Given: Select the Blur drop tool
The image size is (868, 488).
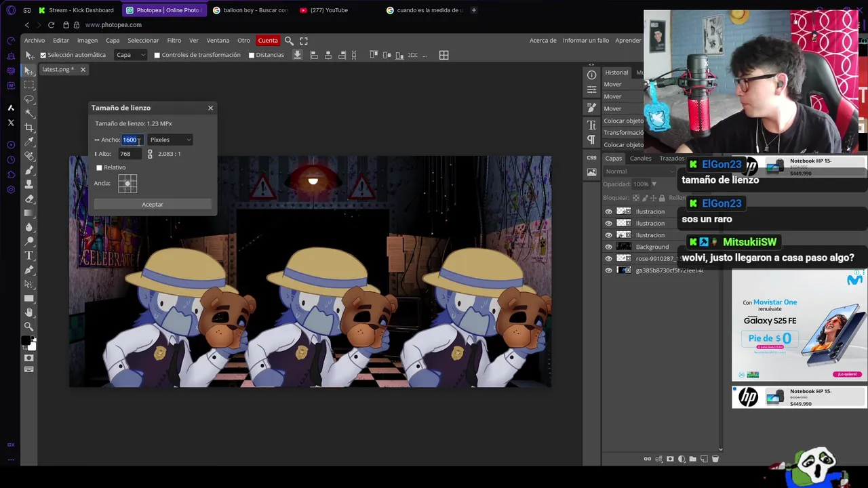Looking at the screenshot, I should (x=28, y=227).
